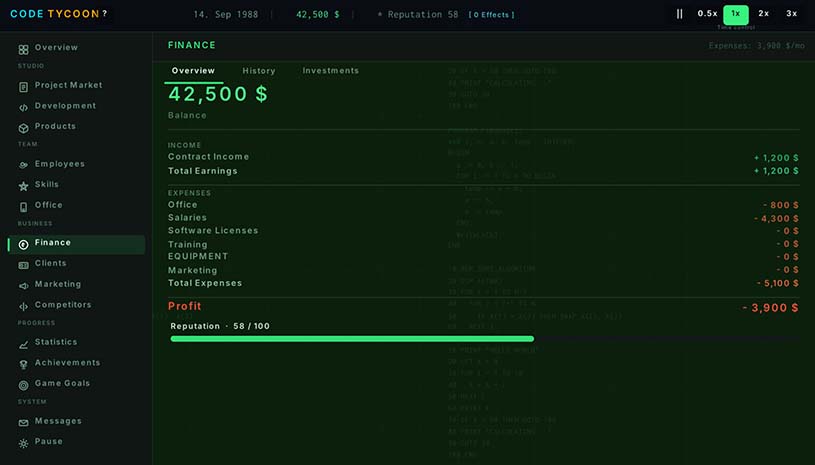Click 'Reputation 58' in the top bar
815x465 pixels.
423,15
